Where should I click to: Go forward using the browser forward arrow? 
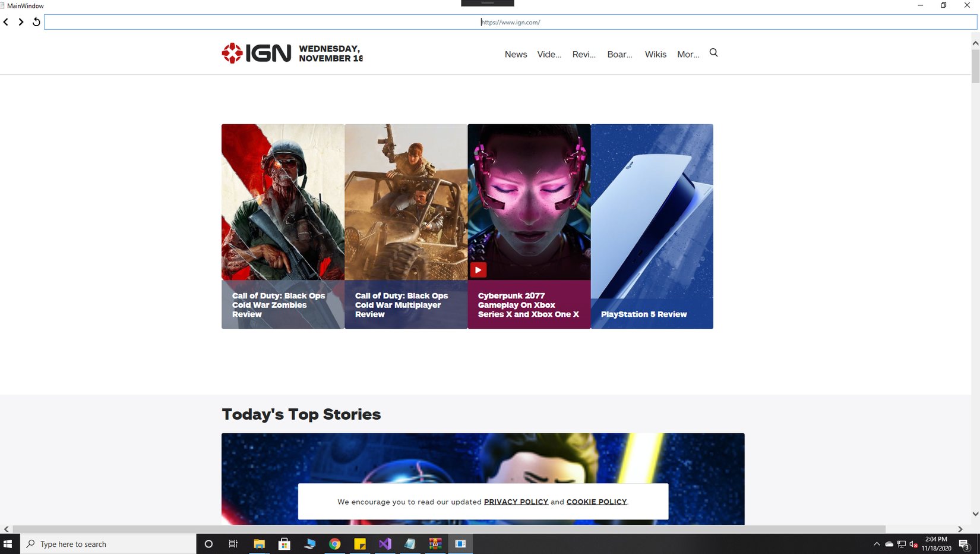21,22
